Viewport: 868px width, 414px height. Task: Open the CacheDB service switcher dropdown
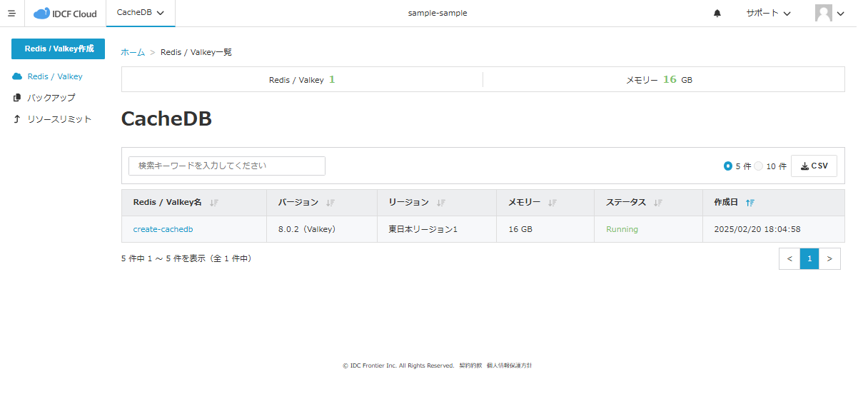(x=140, y=13)
